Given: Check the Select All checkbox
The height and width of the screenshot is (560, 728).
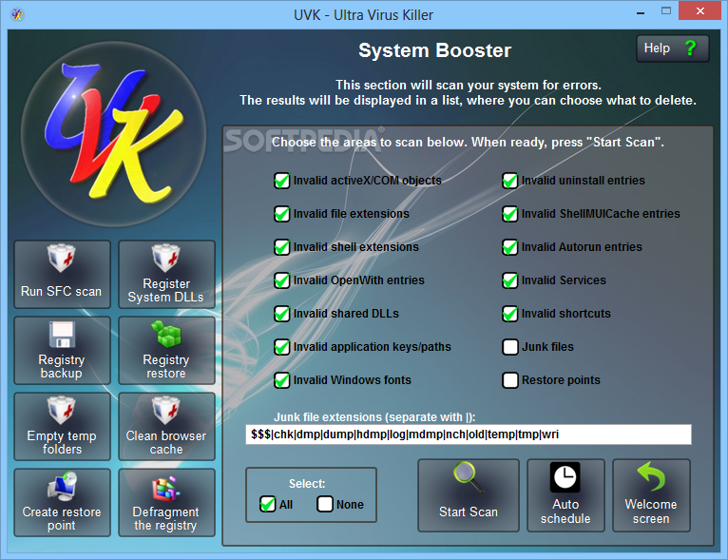Looking at the screenshot, I should tap(267, 504).
